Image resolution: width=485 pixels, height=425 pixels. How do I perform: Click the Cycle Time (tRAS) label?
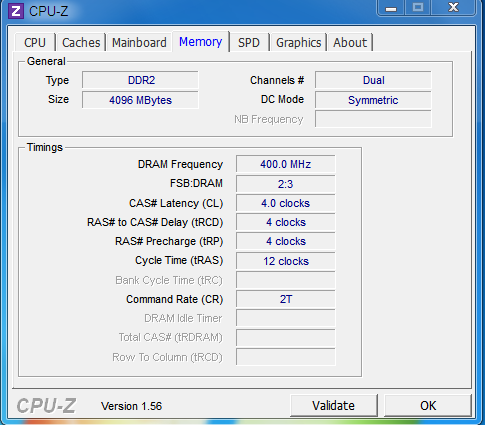179,260
